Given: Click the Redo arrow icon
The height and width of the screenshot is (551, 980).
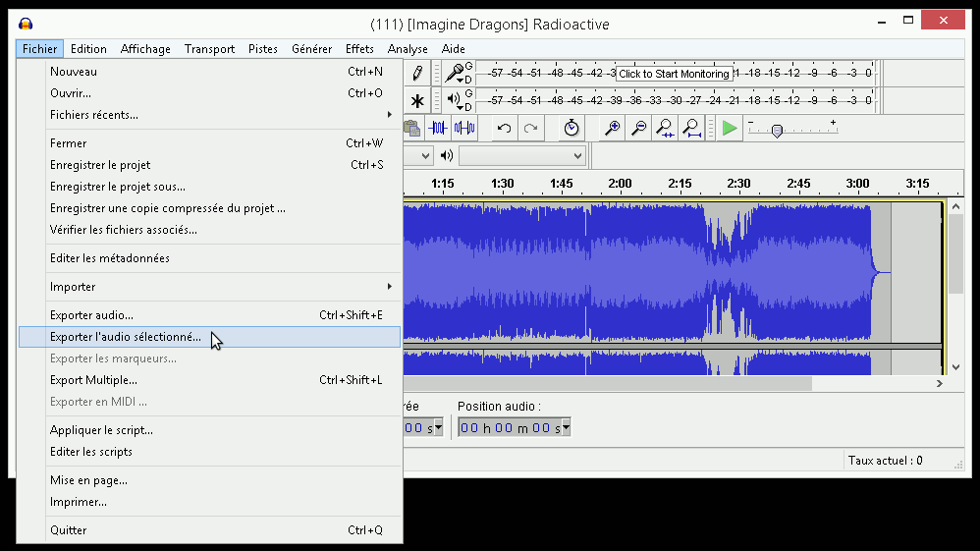Looking at the screenshot, I should [x=530, y=129].
